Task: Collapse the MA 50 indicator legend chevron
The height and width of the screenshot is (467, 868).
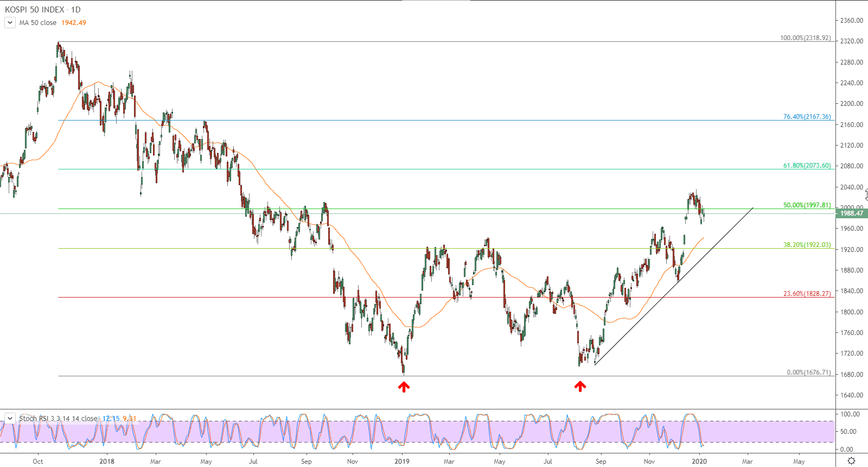Action: click(x=10, y=23)
